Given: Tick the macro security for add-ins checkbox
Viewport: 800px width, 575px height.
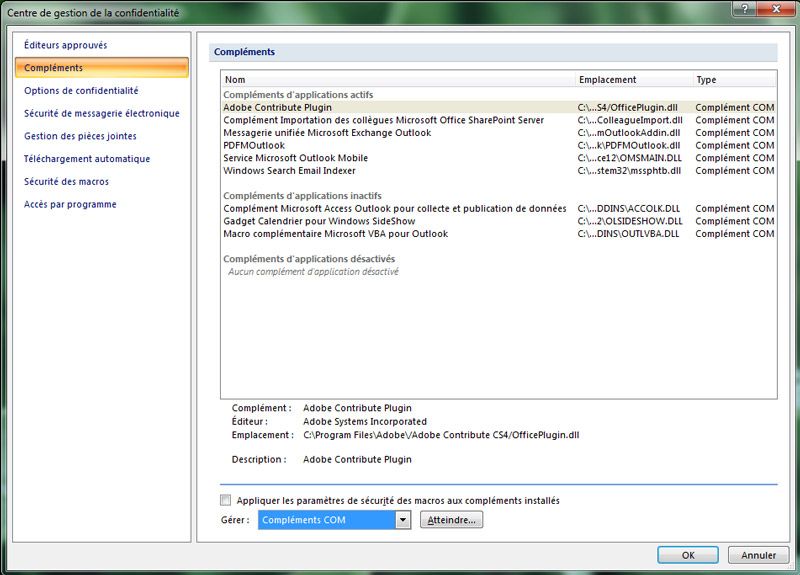Looking at the screenshot, I should (226, 500).
